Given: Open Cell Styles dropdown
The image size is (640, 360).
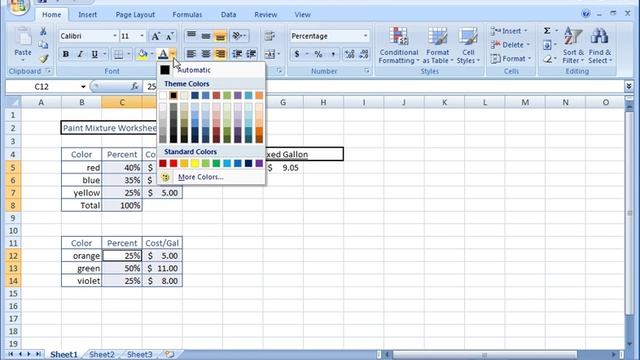Looking at the screenshot, I should 468,45.
